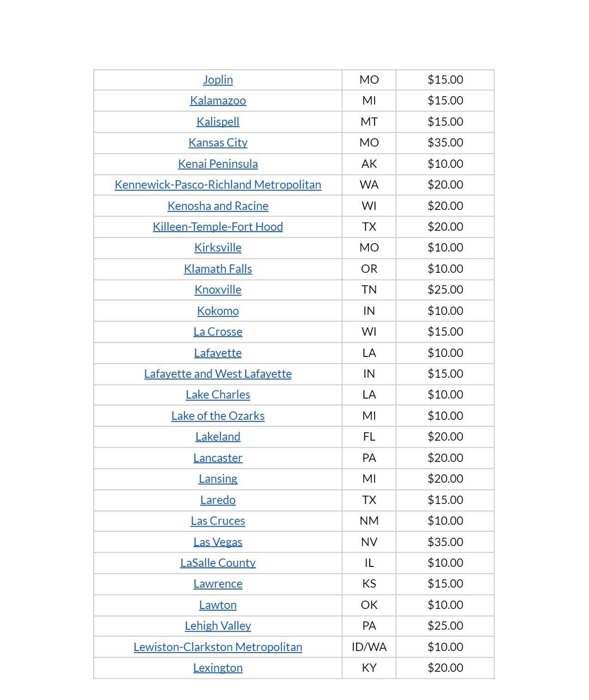Click the LaSalle County link

(218, 563)
